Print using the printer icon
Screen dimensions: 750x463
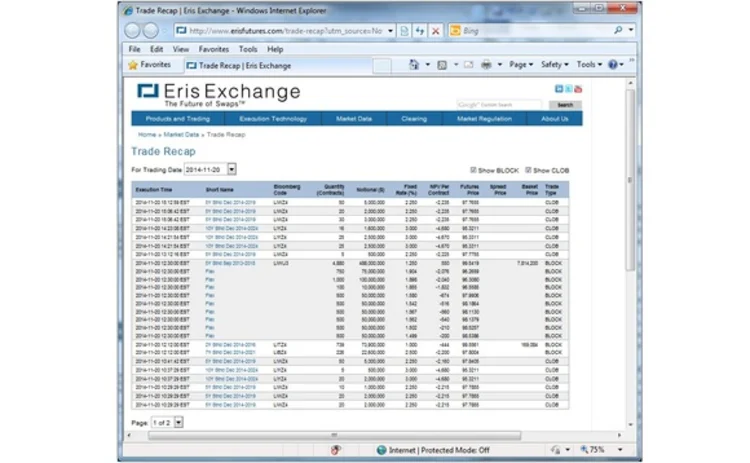[486, 65]
